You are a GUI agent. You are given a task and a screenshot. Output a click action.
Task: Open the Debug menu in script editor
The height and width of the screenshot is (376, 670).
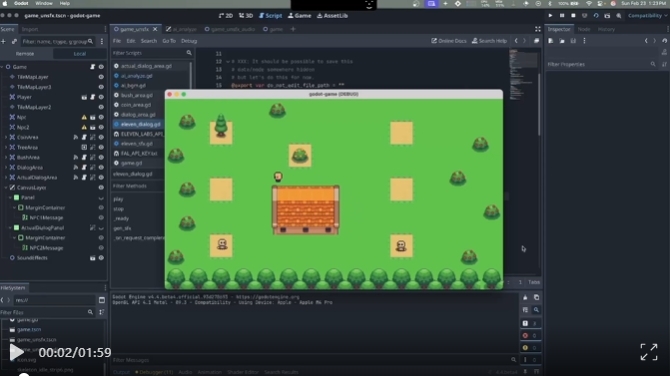[189, 41]
